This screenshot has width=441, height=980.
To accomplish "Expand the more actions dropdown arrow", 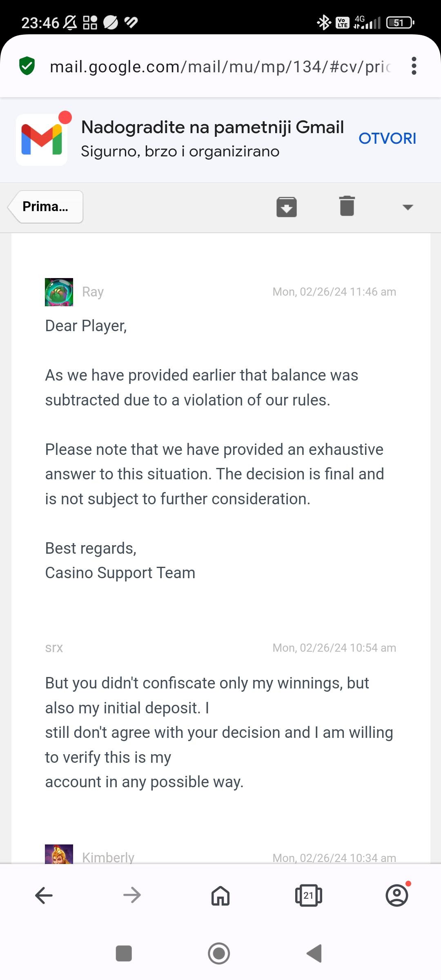I will pyautogui.click(x=408, y=207).
